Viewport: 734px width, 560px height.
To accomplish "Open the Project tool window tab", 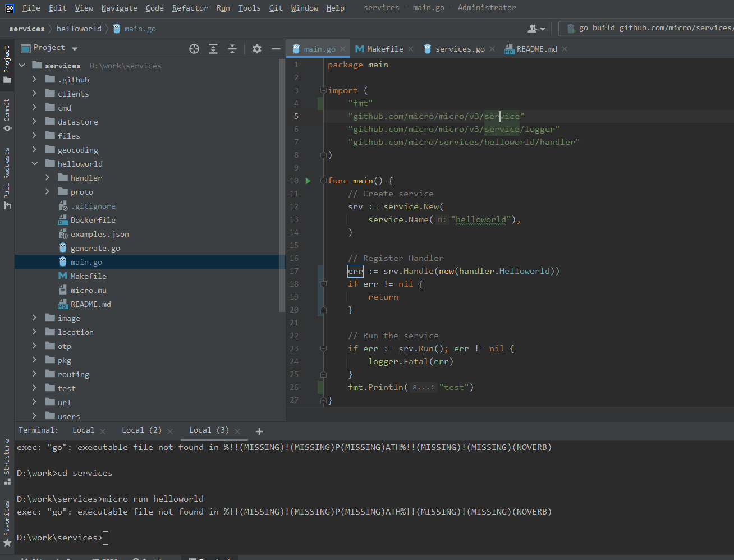I will tap(7, 64).
